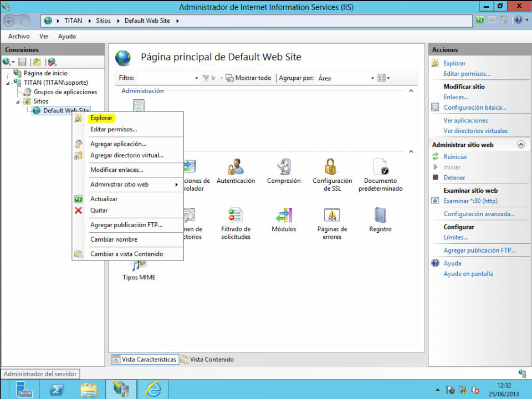Click breadcrumb arrow after Default Web Site
The height and width of the screenshot is (399, 532).
pos(177,21)
